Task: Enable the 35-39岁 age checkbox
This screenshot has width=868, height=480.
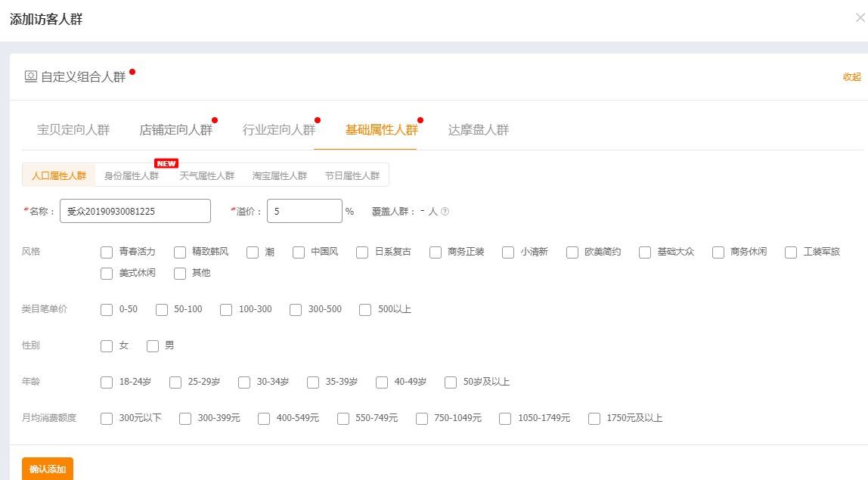Action: click(313, 382)
